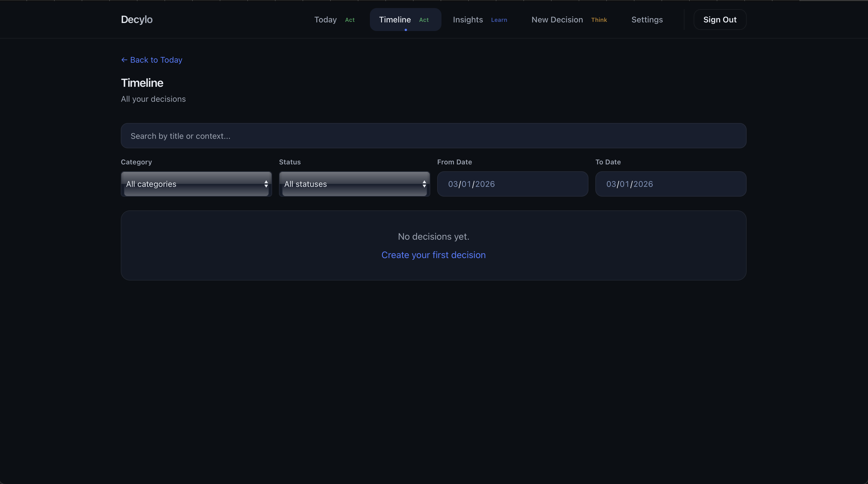Select the Timeline tab
Screen dimensions: 868x484
coord(405,20)
